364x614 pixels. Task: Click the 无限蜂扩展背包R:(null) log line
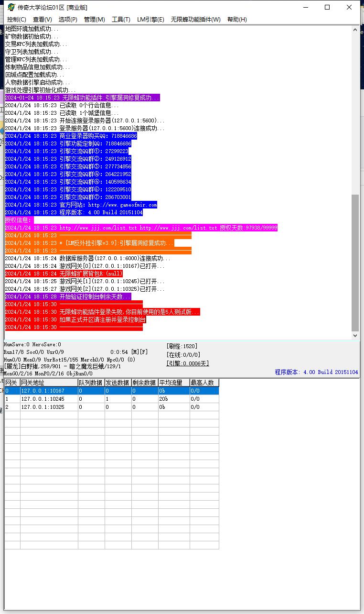coord(64,274)
